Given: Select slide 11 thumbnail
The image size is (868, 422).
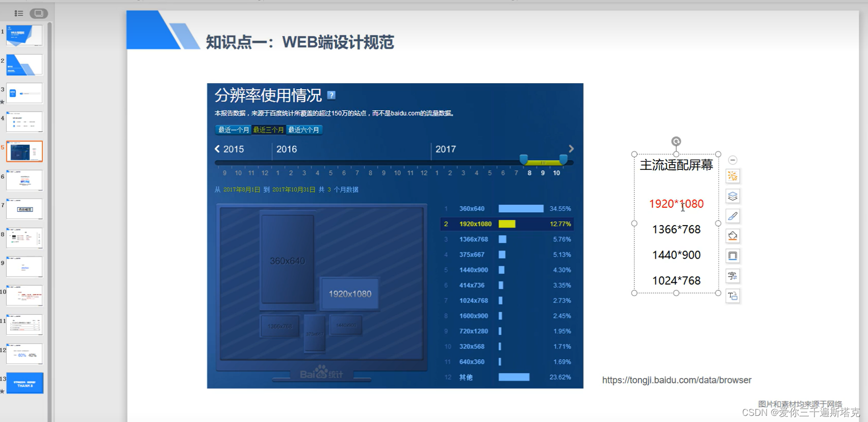Looking at the screenshot, I should pyautogui.click(x=24, y=325).
